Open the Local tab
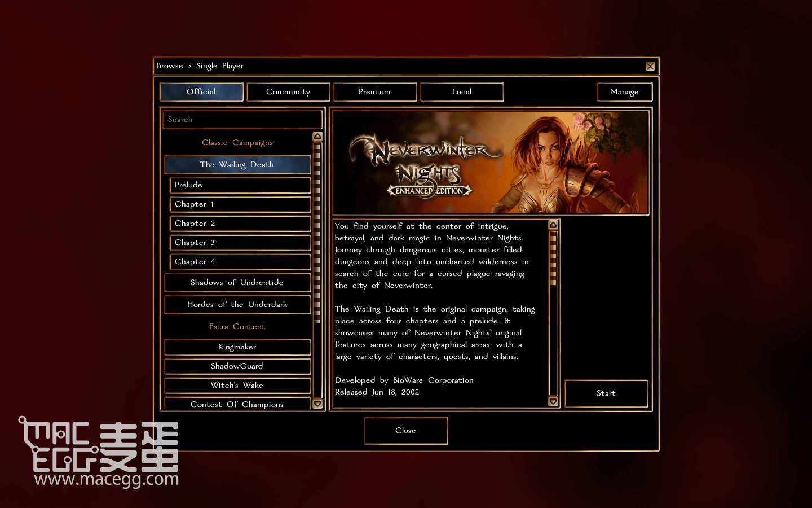Image resolution: width=812 pixels, height=508 pixels. point(462,91)
